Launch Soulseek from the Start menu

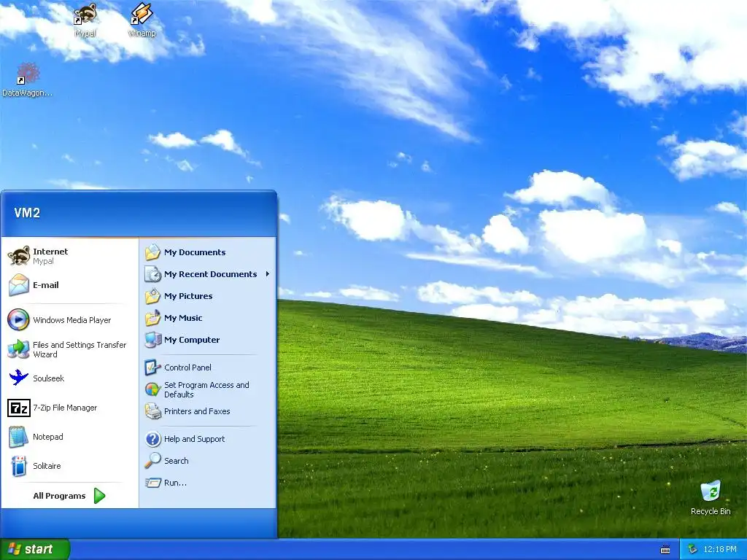click(69, 378)
